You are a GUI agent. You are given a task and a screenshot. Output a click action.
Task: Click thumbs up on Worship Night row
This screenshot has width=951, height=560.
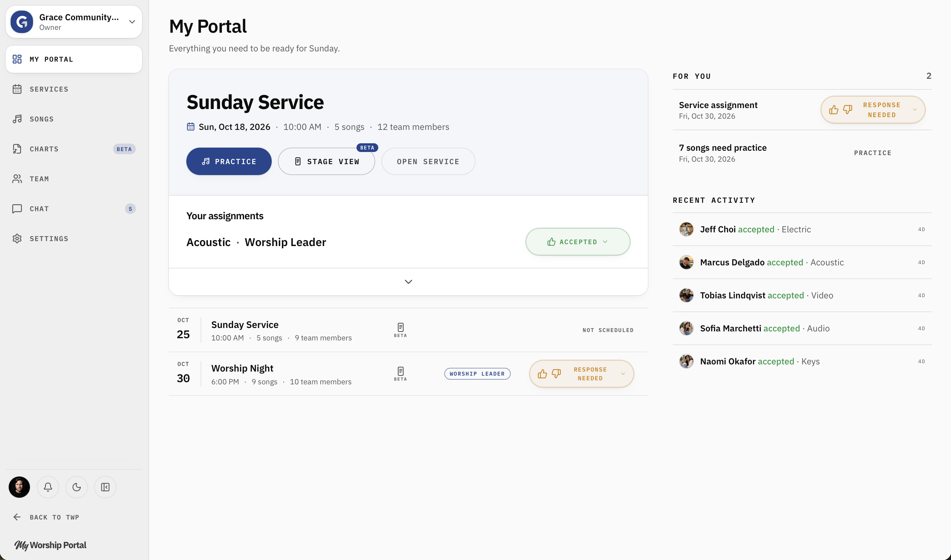click(542, 373)
